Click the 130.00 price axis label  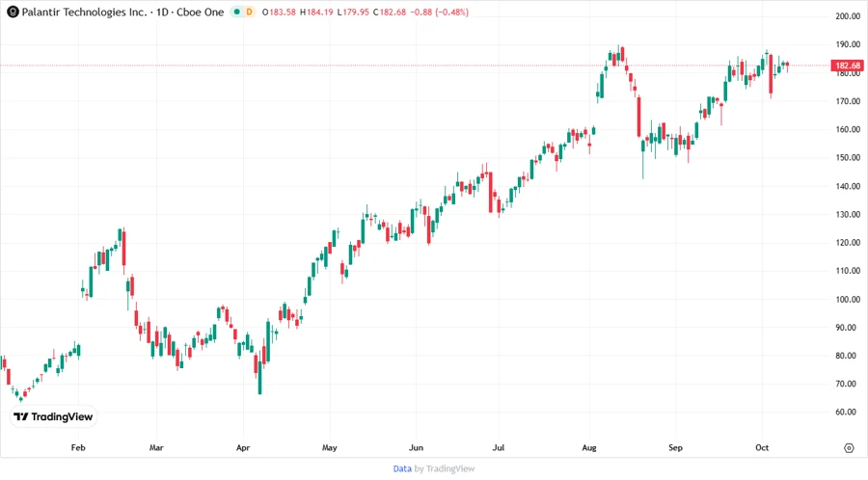pyautogui.click(x=848, y=214)
